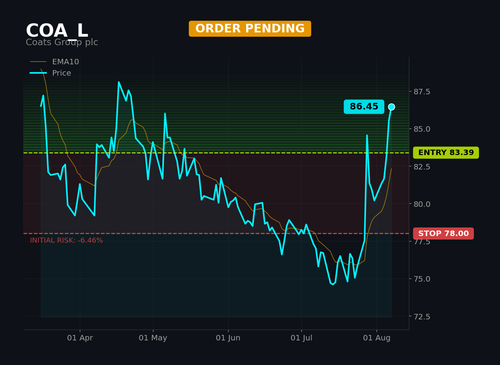Click the 01 Jul date label
This screenshot has width=500, height=365.
coord(301,338)
